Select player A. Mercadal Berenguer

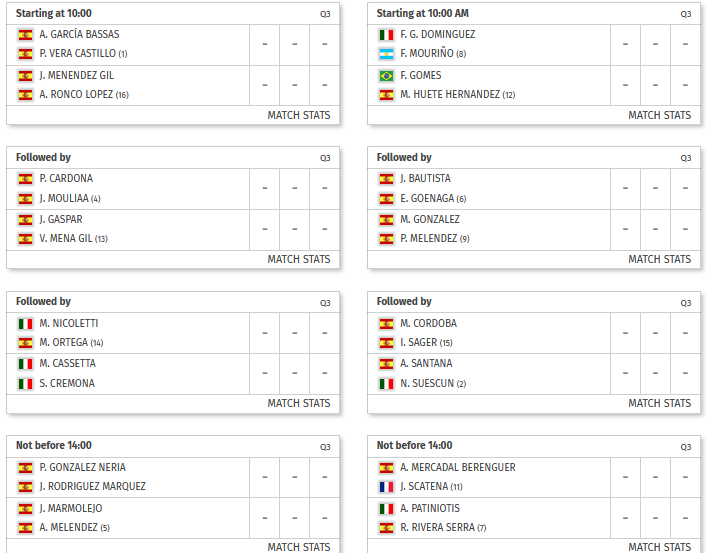tap(458, 467)
